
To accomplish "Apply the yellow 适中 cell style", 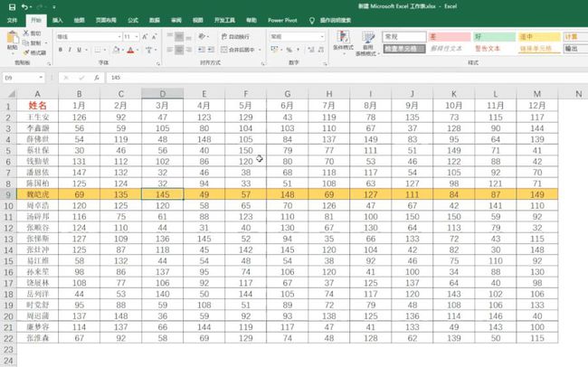I will pyautogui.click(x=539, y=37).
